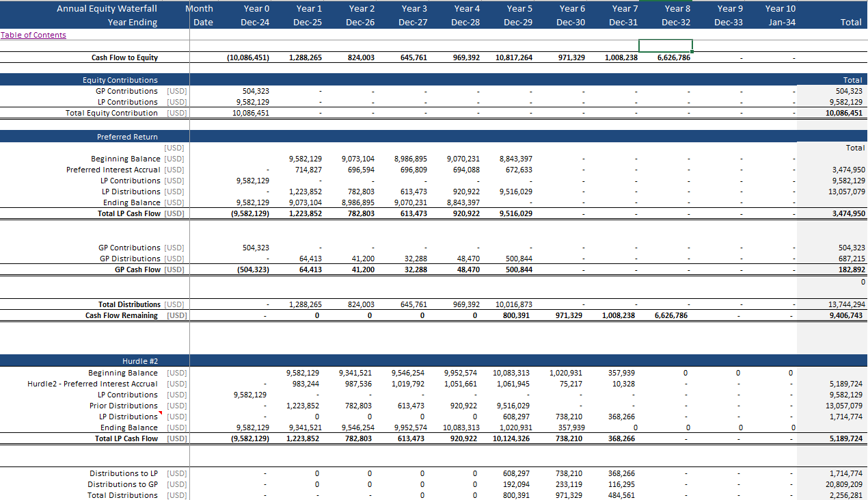Click the Prior Distributions row label

(123, 406)
